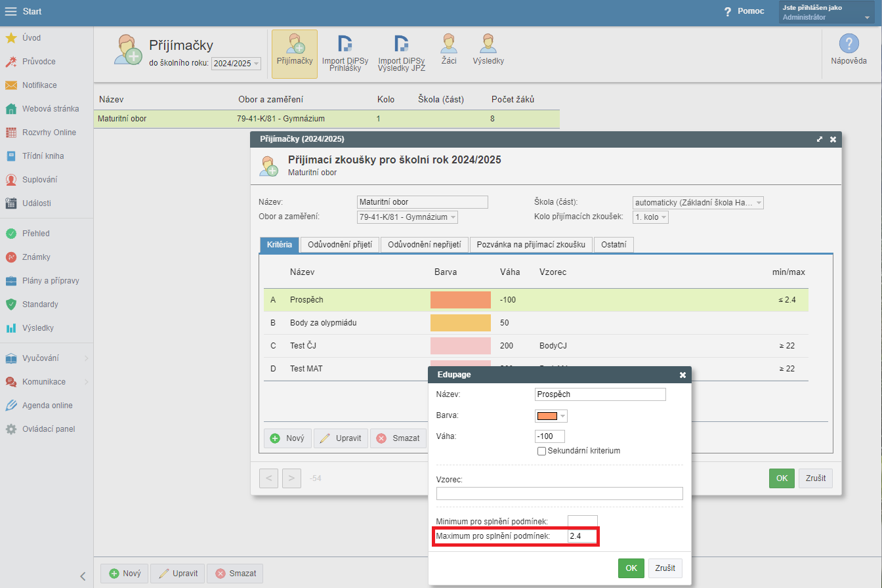Maximize the Přijímačky dialog with expand icon
Image resolution: width=882 pixels, height=588 pixels.
820,139
